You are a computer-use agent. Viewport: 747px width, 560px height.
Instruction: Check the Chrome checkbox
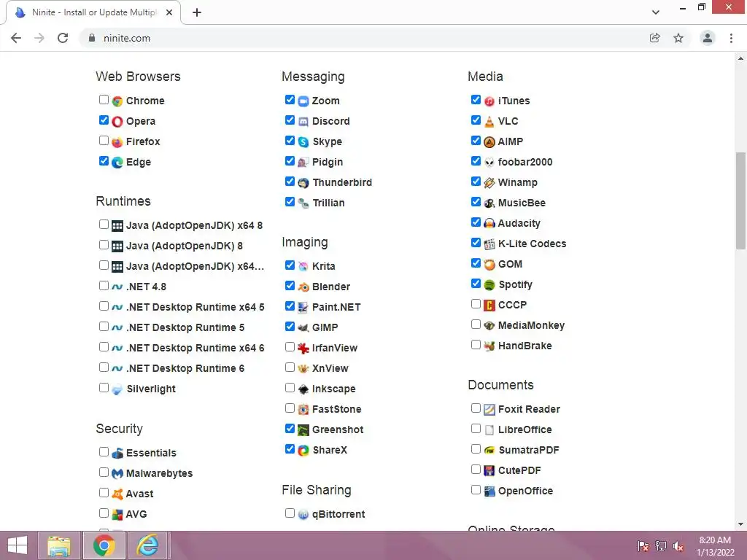tap(104, 99)
